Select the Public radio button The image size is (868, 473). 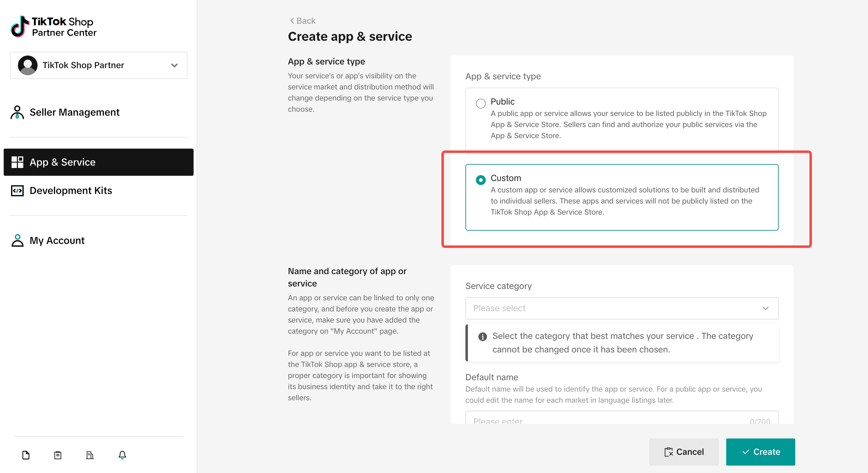481,103
